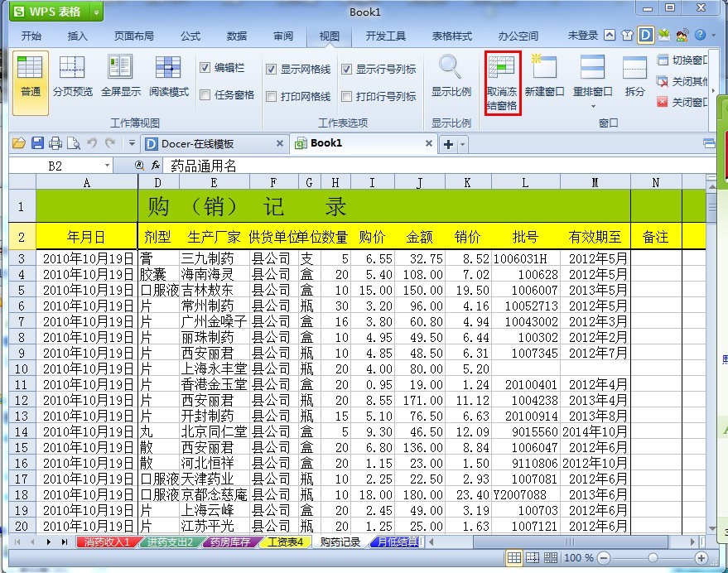Switch to 全屏显示 full screen view

point(121,77)
